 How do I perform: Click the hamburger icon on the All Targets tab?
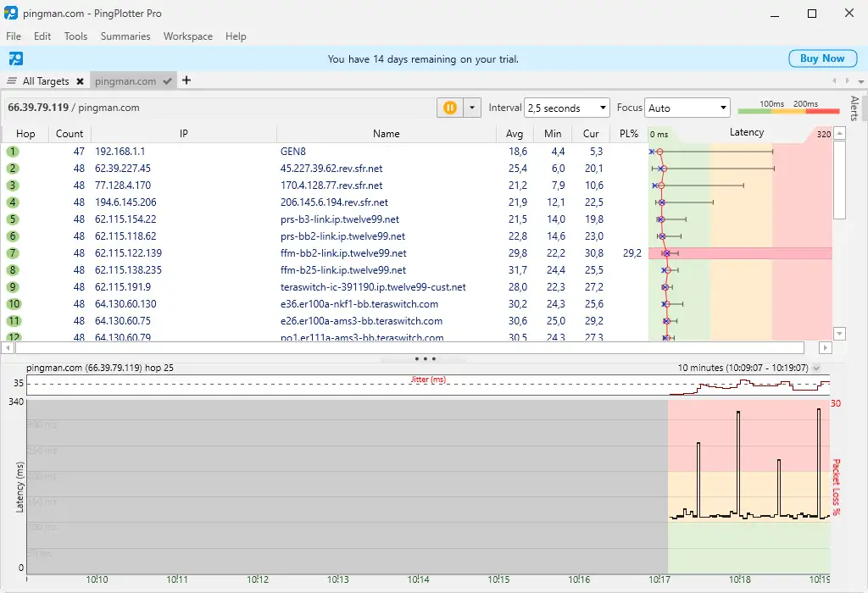(11, 80)
